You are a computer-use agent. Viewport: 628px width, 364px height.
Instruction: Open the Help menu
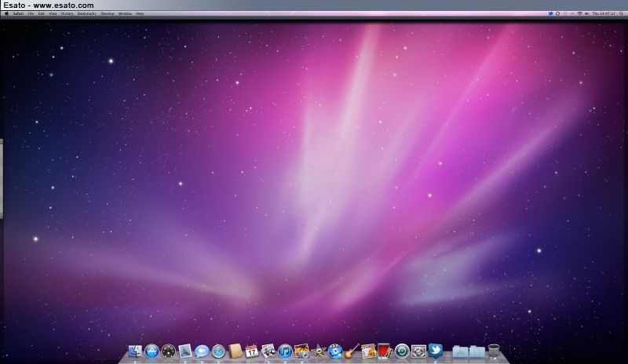pos(140,13)
